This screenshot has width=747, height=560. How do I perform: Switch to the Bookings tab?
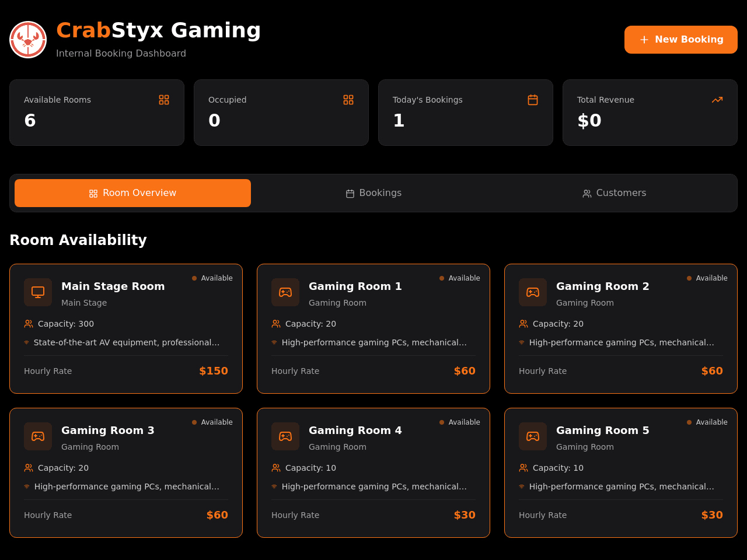373,193
